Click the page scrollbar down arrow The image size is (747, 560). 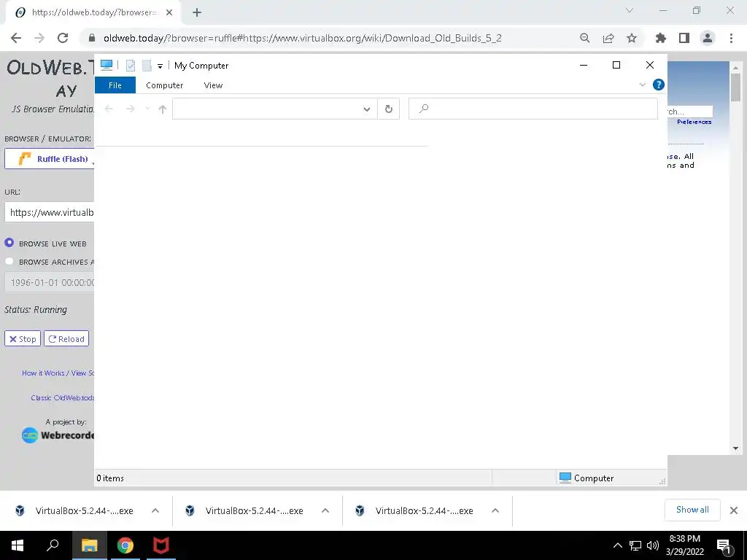pyautogui.click(x=735, y=448)
